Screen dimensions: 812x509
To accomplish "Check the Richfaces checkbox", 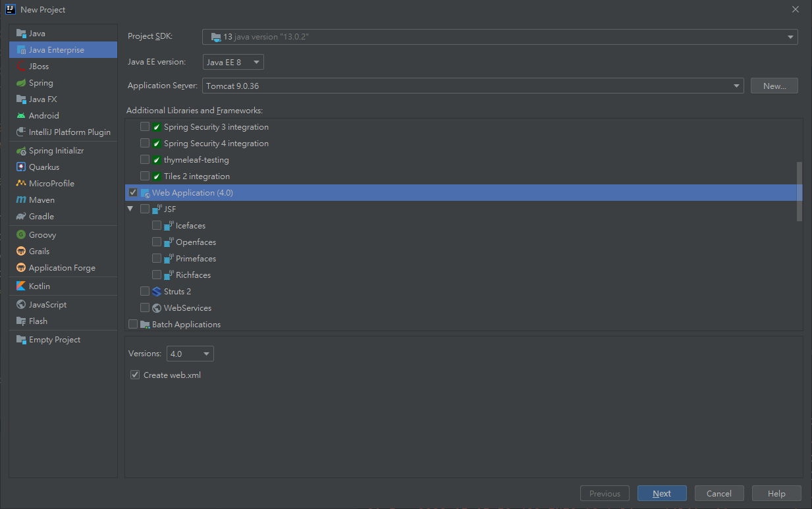I will (157, 275).
